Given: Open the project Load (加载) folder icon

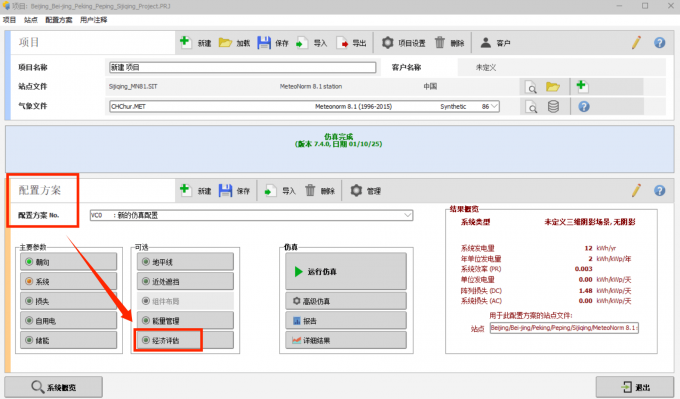Looking at the screenshot, I should pyautogui.click(x=225, y=43).
